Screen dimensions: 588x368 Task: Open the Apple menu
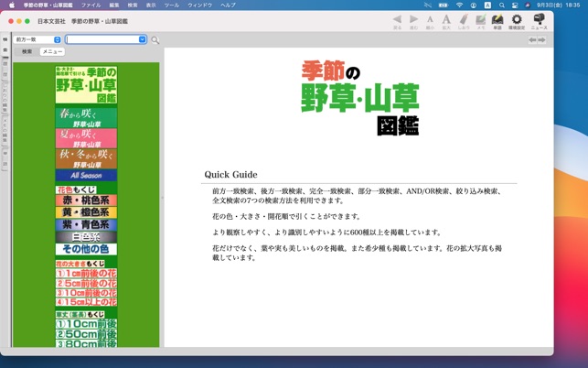12,5
